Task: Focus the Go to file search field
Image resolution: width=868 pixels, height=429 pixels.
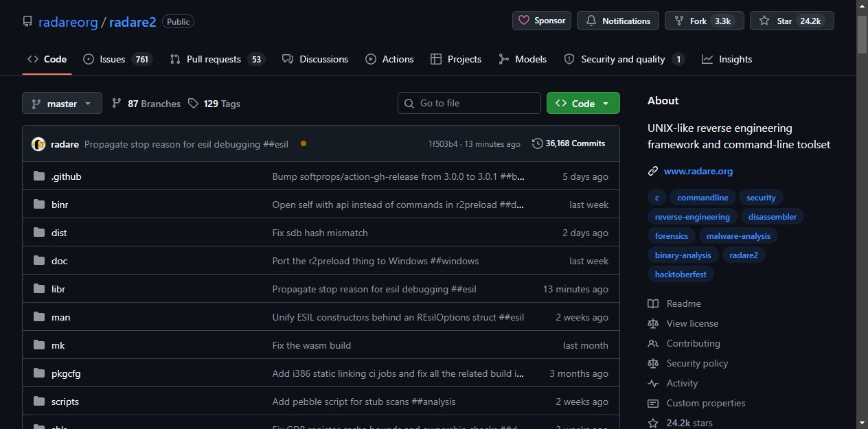Action: [x=469, y=103]
